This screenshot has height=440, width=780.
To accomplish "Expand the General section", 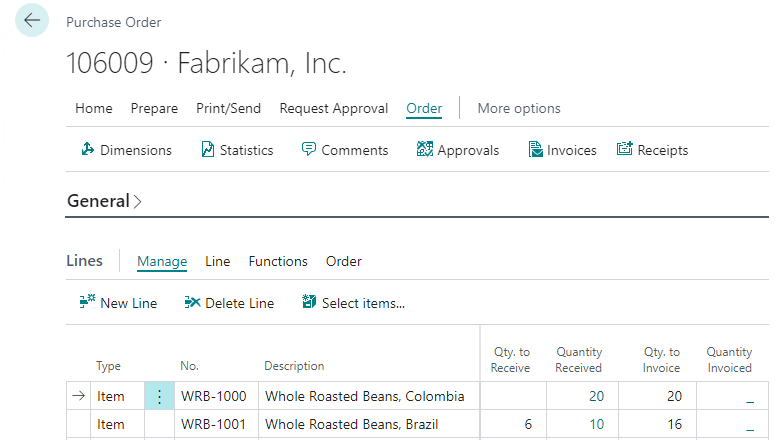I will 104,201.
